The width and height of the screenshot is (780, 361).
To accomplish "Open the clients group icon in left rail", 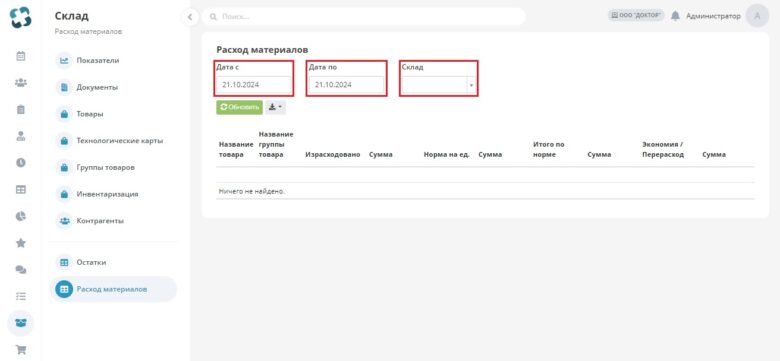I will coord(20,83).
